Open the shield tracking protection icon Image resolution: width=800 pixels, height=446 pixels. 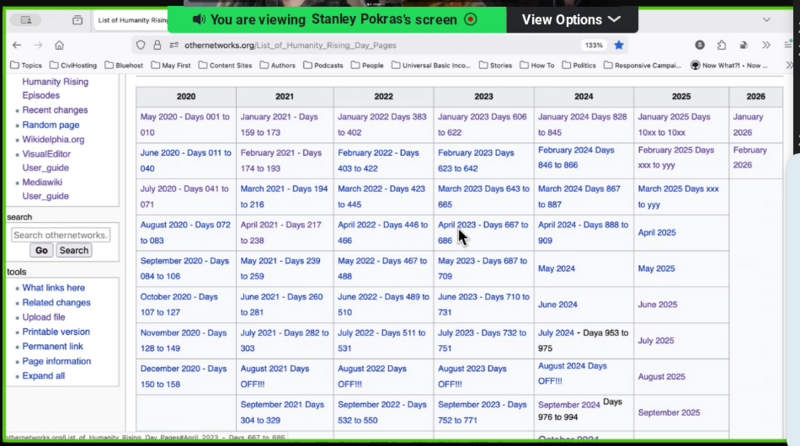tap(140, 45)
